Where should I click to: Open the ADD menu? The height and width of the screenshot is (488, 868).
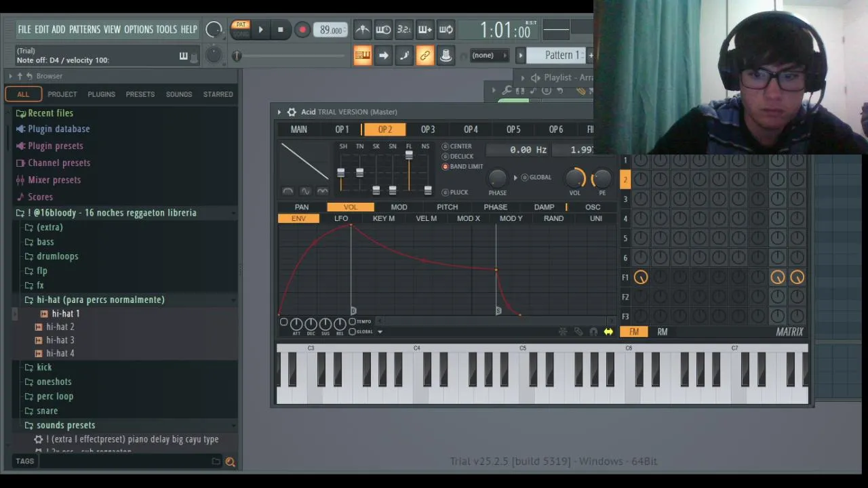click(x=58, y=29)
